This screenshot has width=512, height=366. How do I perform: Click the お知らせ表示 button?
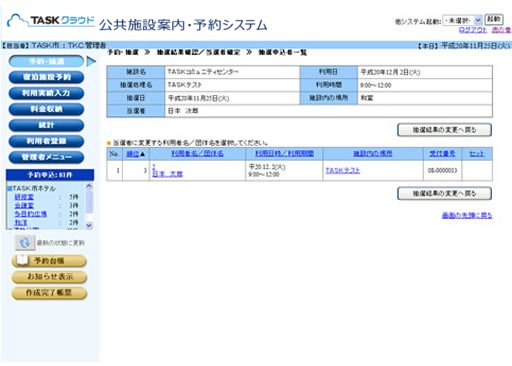(49, 277)
